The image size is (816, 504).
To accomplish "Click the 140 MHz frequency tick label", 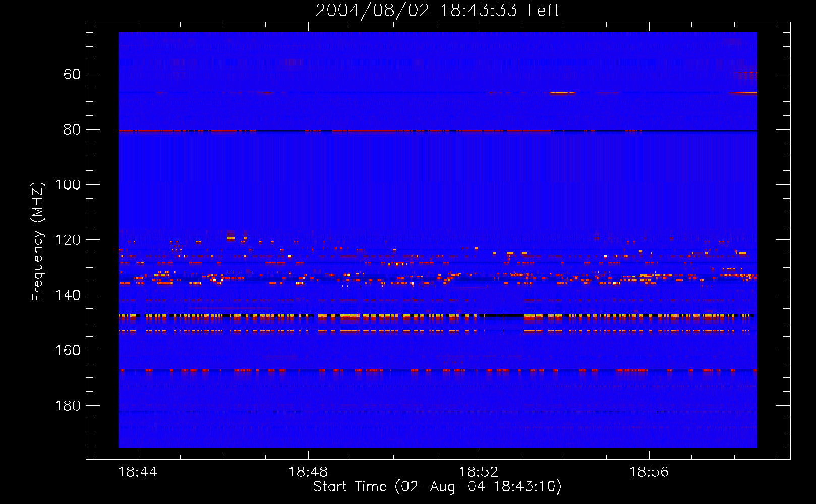I will tap(68, 295).
